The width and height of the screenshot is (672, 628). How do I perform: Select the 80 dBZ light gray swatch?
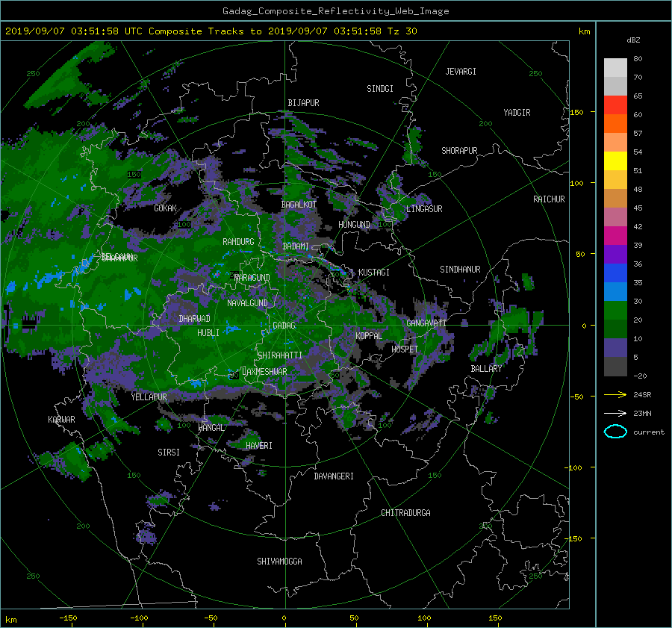615,67
